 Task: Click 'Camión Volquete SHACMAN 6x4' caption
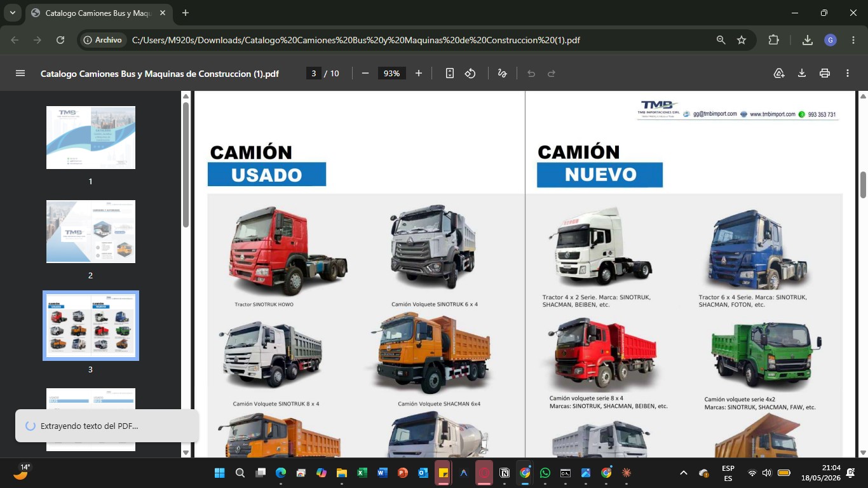pyautogui.click(x=439, y=403)
